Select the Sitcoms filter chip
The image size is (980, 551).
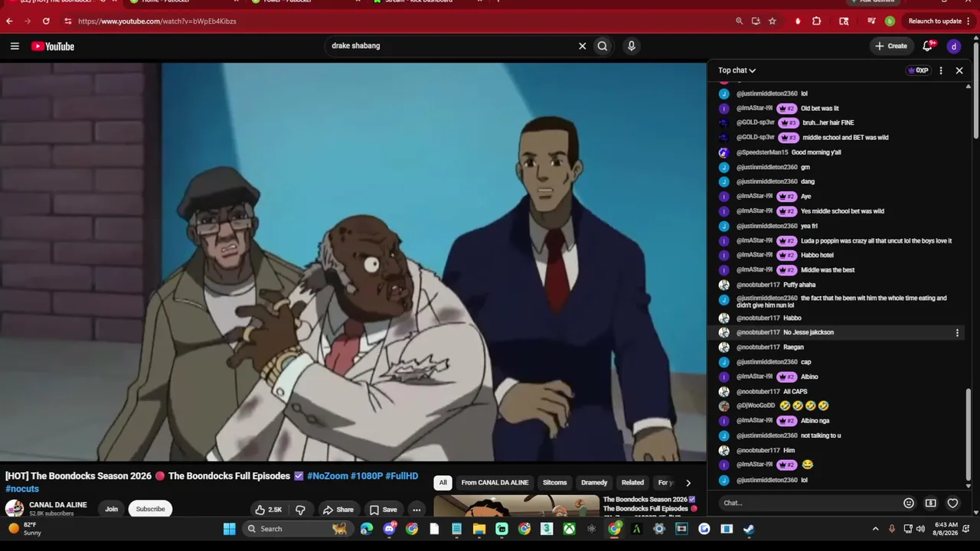(x=555, y=483)
